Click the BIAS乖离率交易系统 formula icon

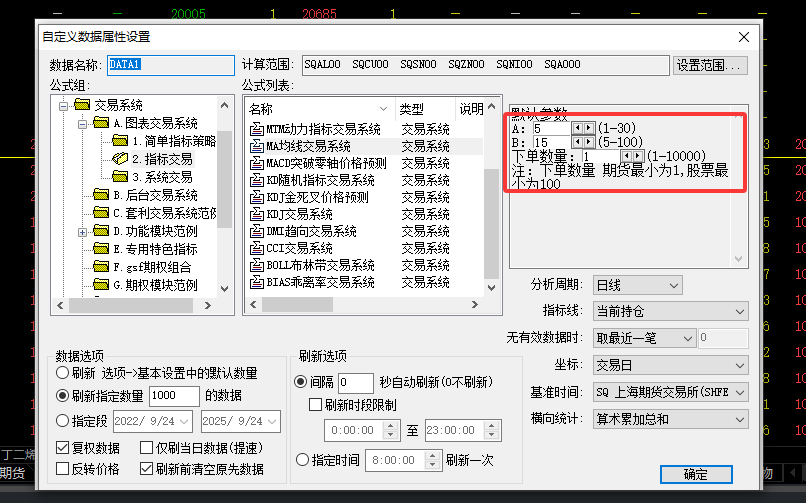(256, 282)
